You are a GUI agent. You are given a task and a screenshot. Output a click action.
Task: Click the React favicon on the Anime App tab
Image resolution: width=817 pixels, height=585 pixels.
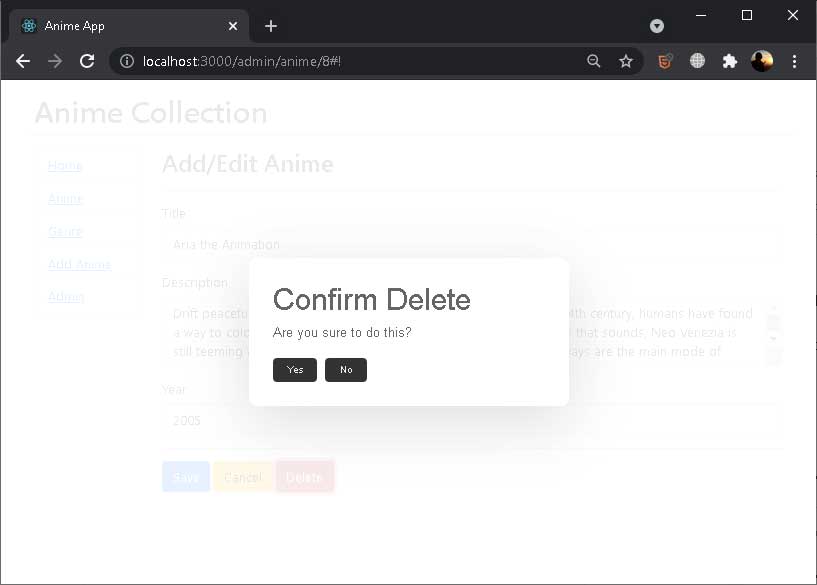30,26
